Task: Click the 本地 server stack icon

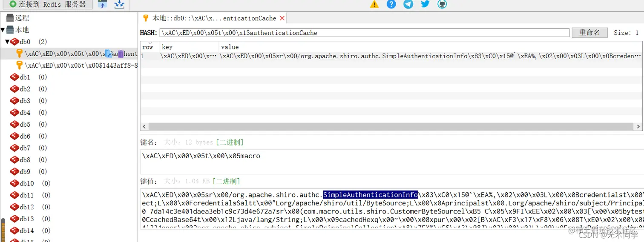Action: click(x=10, y=30)
